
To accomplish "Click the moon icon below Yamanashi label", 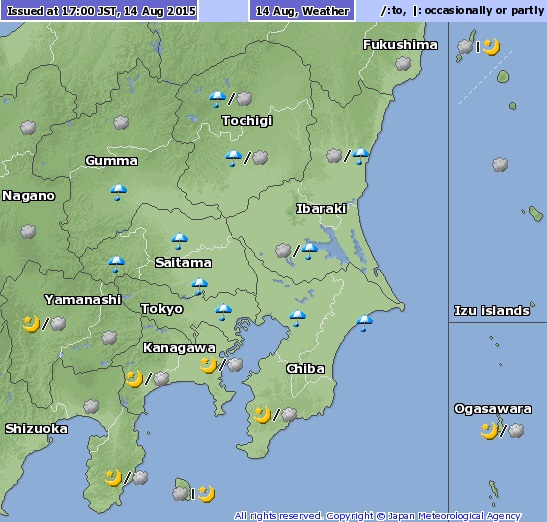I will tap(31, 324).
